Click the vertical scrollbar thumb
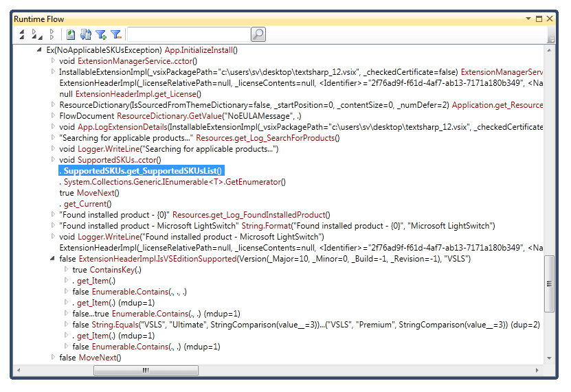This screenshot has height=392, width=571. pos(549,284)
